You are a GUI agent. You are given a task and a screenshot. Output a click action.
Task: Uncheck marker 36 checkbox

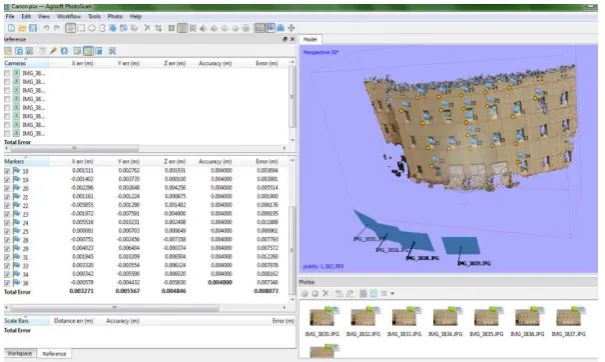tap(7, 283)
